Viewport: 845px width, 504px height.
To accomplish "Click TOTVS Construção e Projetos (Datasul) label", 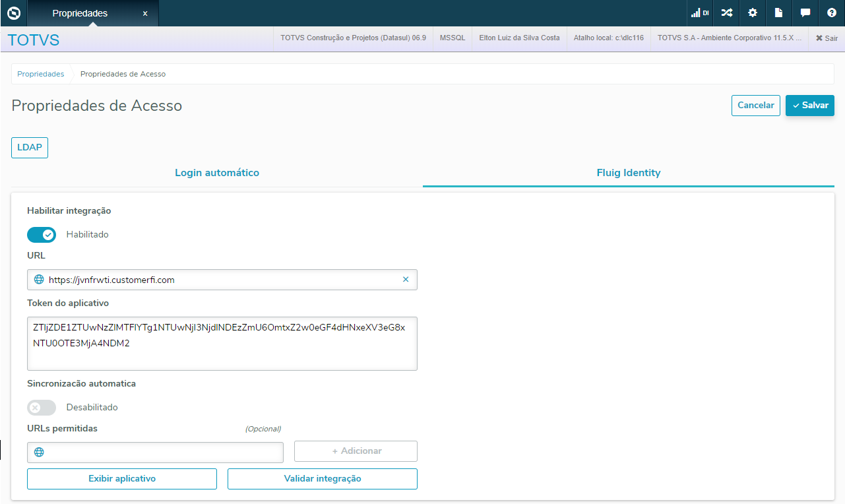I will click(353, 38).
